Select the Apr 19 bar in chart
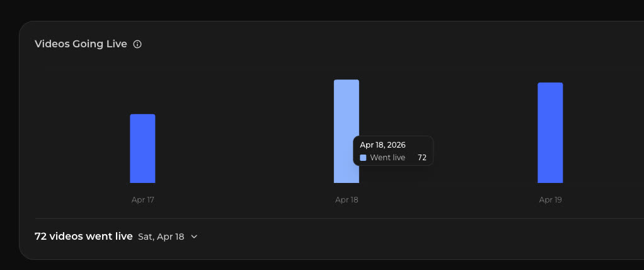Image resolution: width=644 pixels, height=270 pixels. click(550, 132)
